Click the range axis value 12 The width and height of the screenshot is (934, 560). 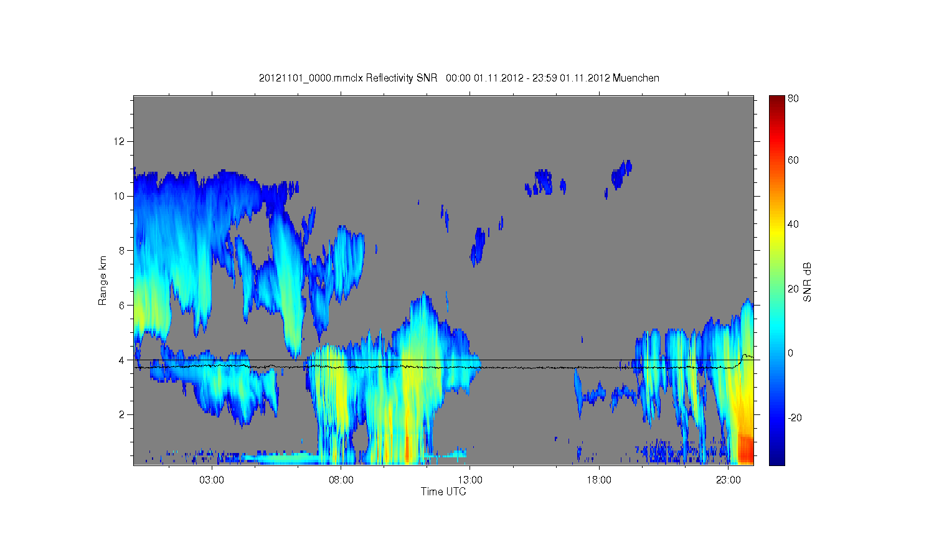click(x=120, y=141)
